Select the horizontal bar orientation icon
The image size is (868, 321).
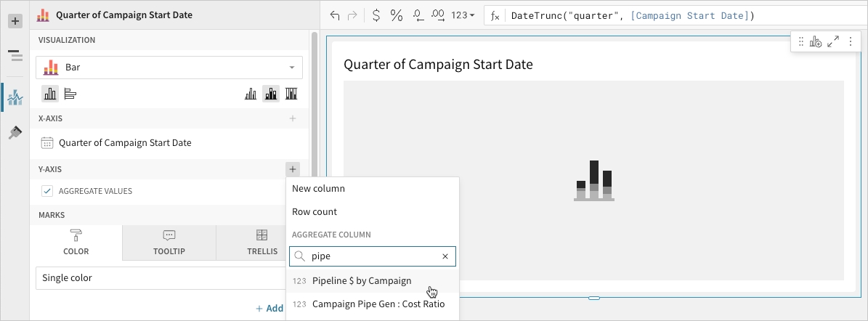click(x=70, y=94)
